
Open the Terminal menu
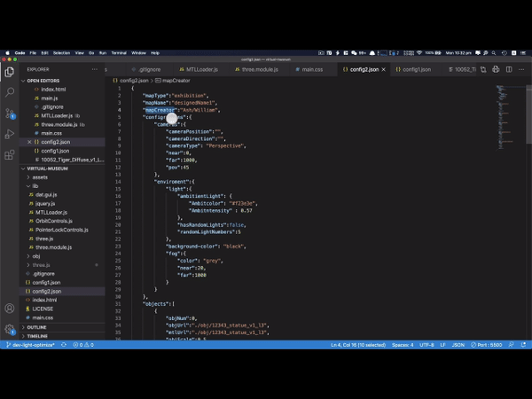click(119, 52)
